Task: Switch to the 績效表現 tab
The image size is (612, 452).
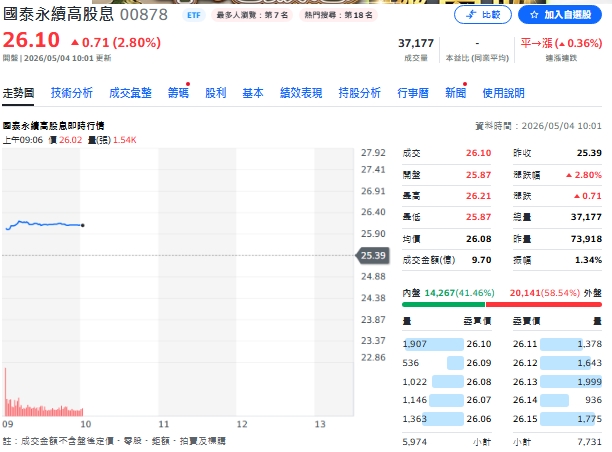Action: point(301,93)
